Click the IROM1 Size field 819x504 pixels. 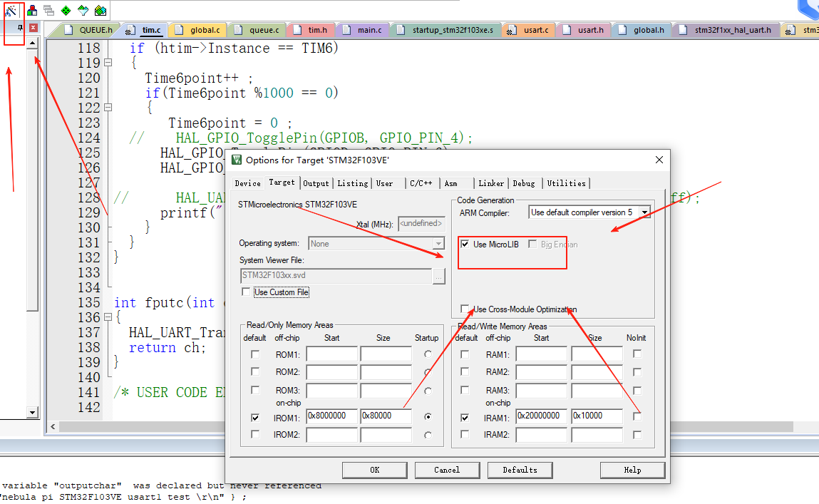click(386, 416)
